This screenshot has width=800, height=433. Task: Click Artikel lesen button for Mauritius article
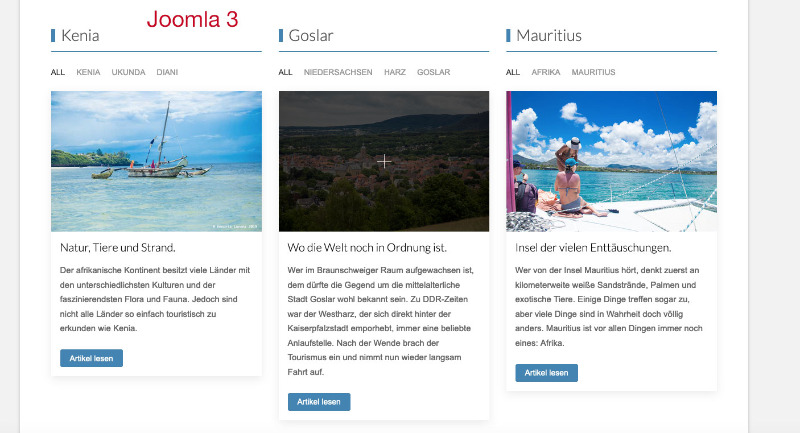pyautogui.click(x=546, y=373)
